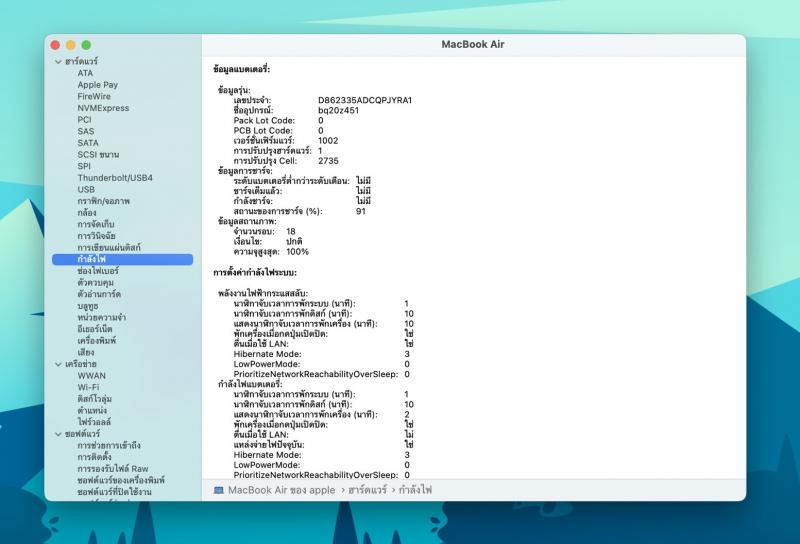
Task: Choose PCI in the hardware list
Action: point(84,119)
